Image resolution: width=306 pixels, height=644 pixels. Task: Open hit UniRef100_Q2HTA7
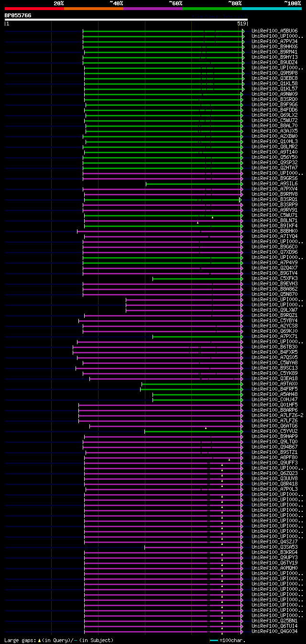click(x=274, y=168)
